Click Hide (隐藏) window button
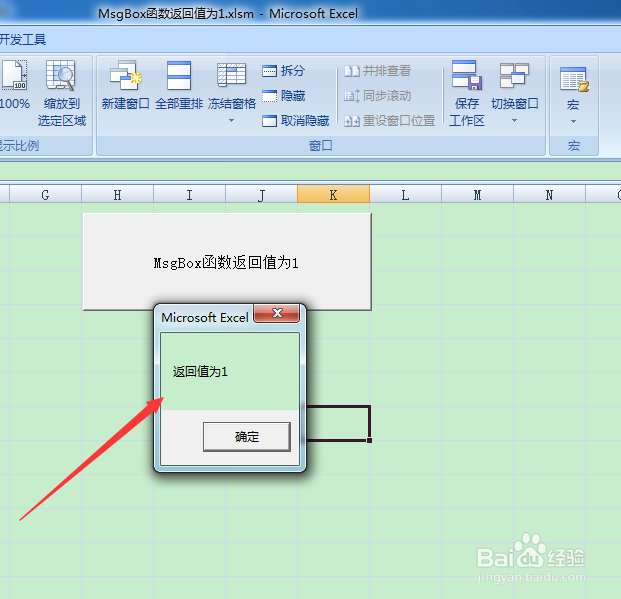This screenshot has height=599, width=621. click(284, 96)
